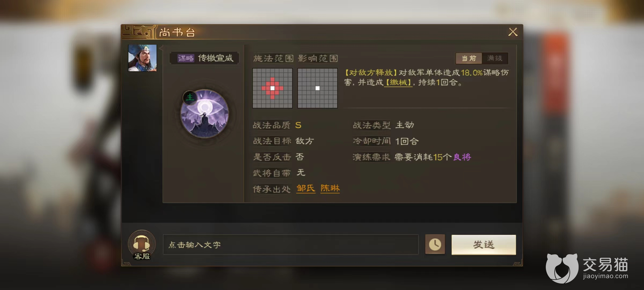This screenshot has width=644, height=290.
Task: Open chat history with the clock icon
Action: coord(435,244)
